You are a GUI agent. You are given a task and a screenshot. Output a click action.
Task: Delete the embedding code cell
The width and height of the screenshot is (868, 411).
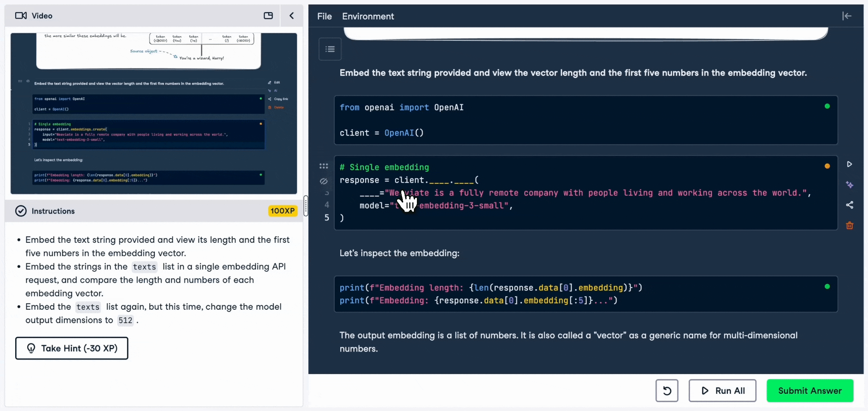(850, 225)
